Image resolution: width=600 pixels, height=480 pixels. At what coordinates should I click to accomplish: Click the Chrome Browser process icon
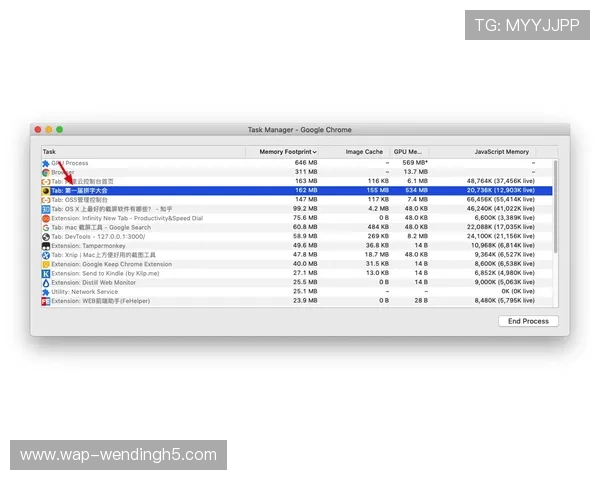[46, 172]
